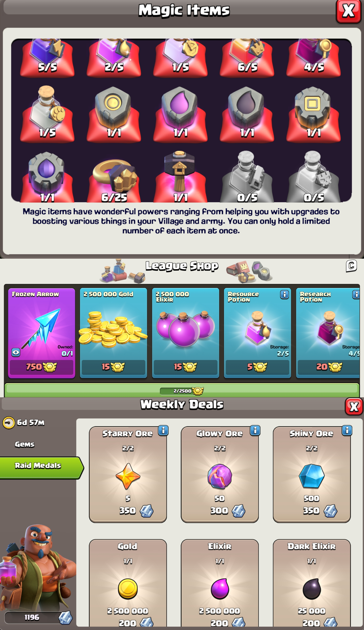Buy 2 500 000 Gold for 15 medals
The image size is (364, 630).
click(113, 367)
